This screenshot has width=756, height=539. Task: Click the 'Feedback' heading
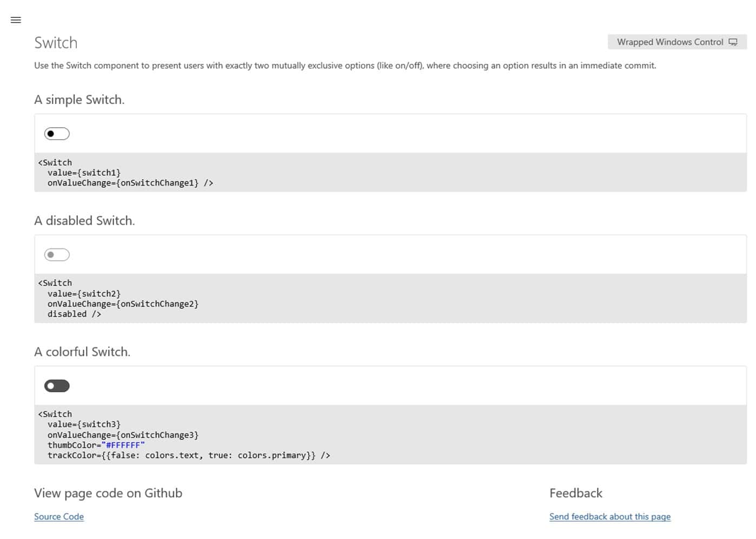(576, 493)
